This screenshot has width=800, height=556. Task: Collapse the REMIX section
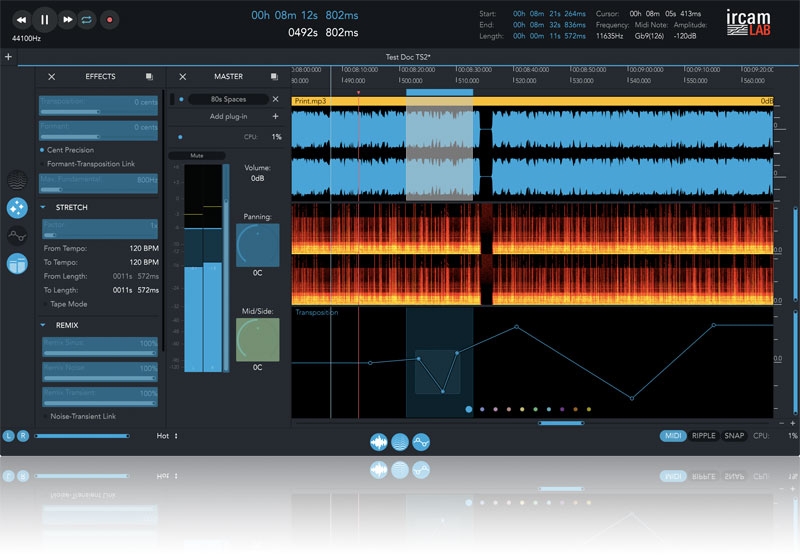44,325
